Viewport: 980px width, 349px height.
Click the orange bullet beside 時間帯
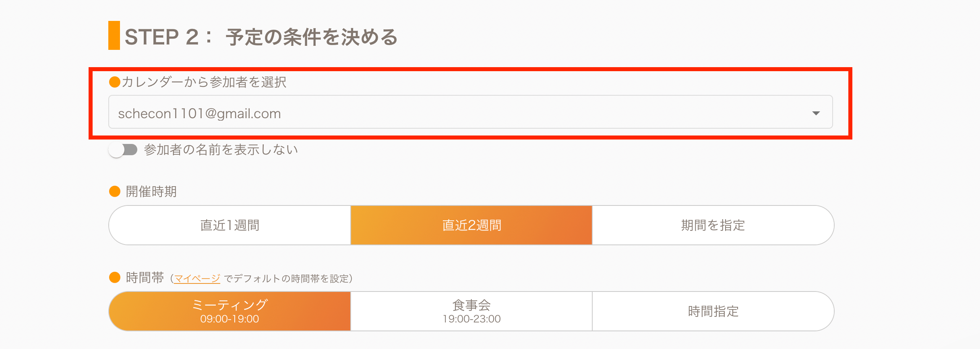[115, 277]
